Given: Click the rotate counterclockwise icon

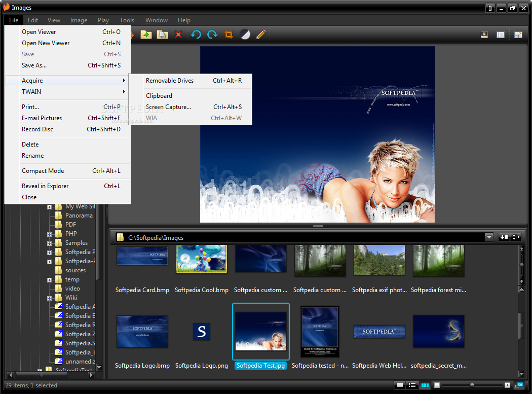Looking at the screenshot, I should point(196,34).
